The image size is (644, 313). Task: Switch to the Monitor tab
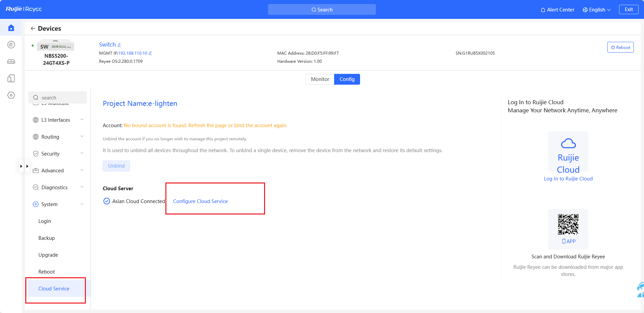coord(320,79)
